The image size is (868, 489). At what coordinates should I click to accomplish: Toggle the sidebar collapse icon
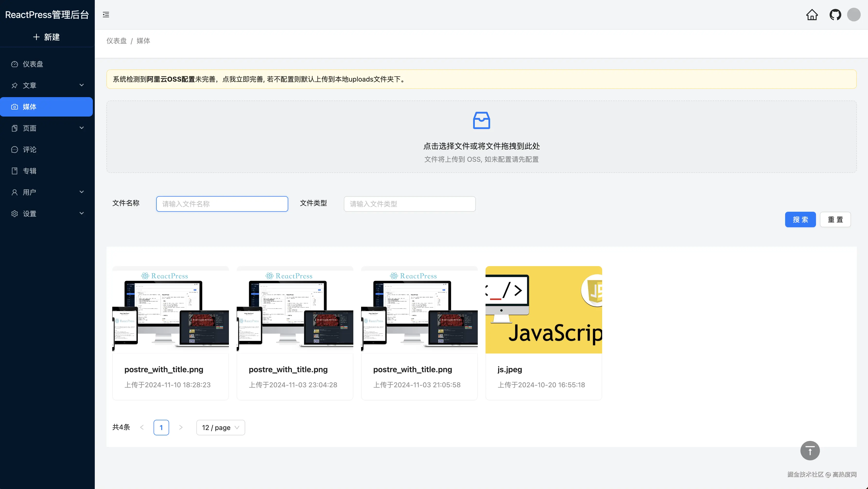[x=106, y=15]
